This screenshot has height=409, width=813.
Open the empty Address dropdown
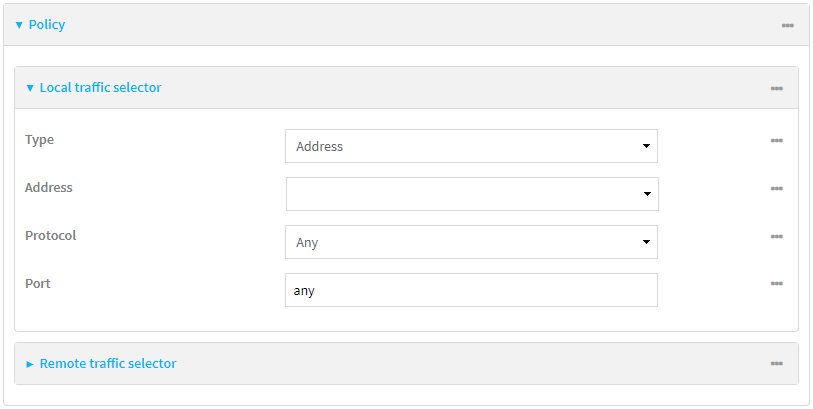tap(472, 194)
